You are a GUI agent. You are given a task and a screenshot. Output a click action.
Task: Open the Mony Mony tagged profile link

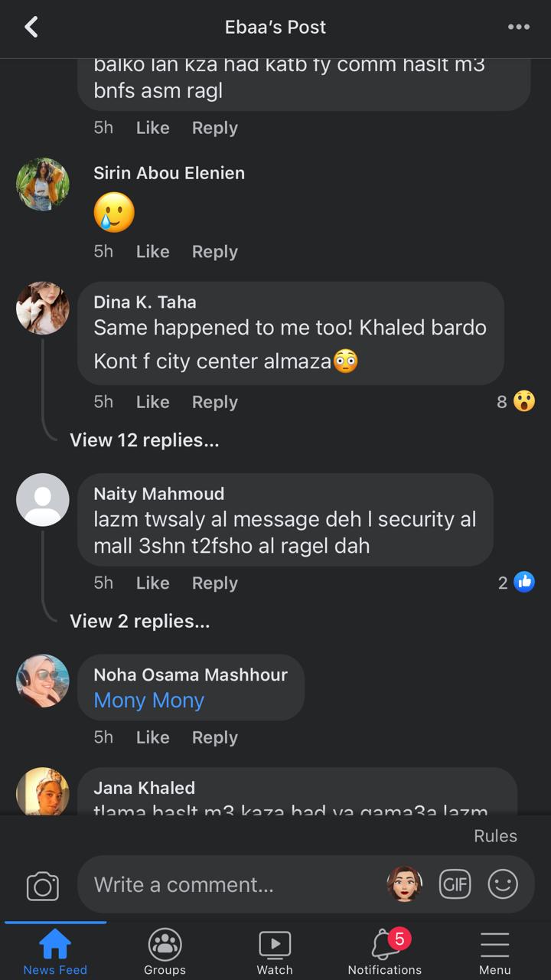[x=148, y=701]
